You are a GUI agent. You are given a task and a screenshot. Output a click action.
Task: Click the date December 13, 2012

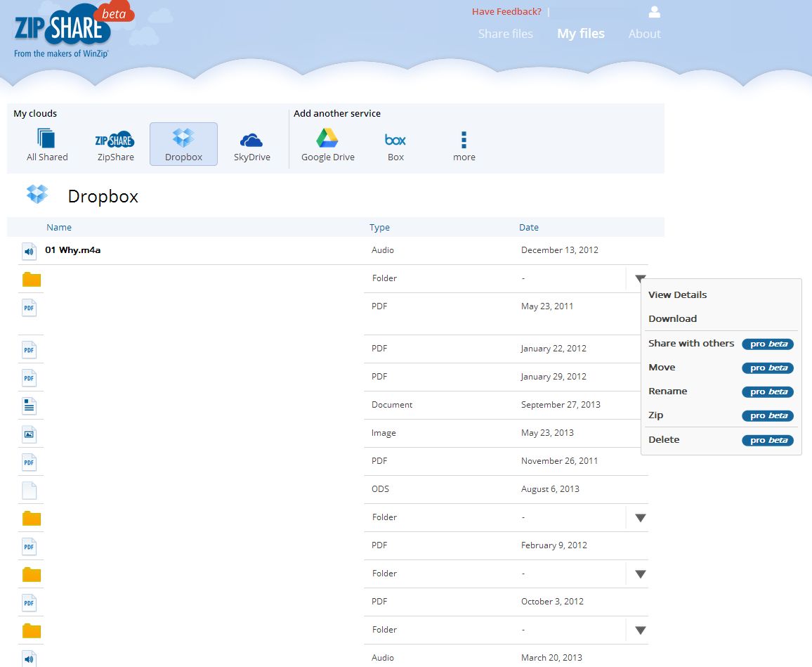(x=559, y=250)
